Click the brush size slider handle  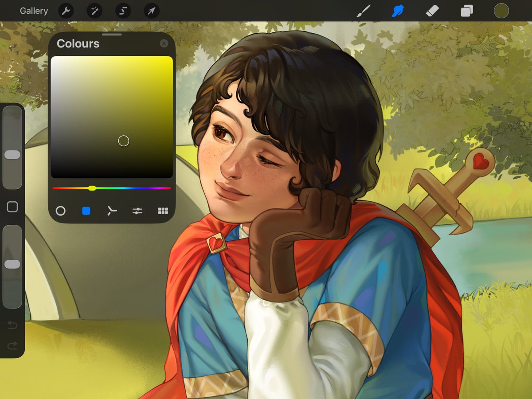(12, 154)
